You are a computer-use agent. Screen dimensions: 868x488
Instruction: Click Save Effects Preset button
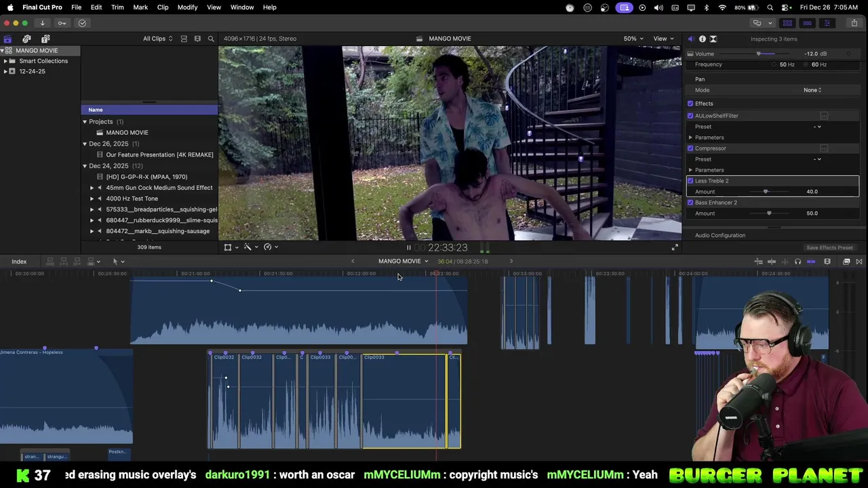[829, 248]
